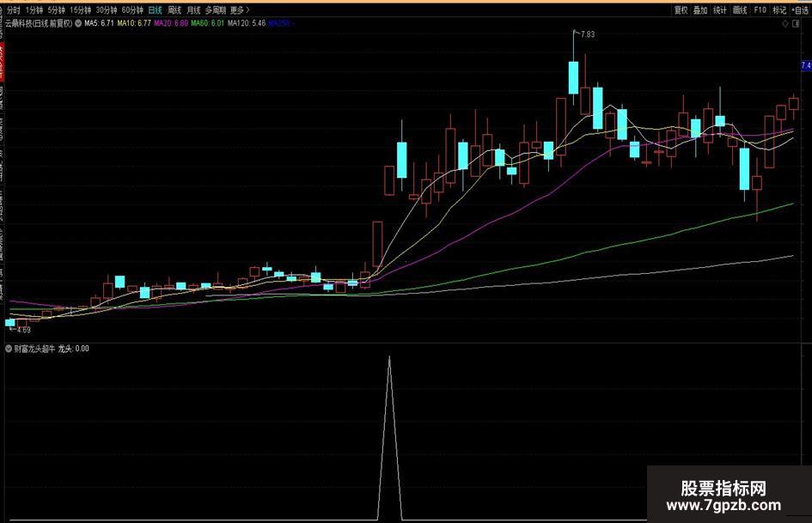
Task: Expand the 更多 more periods menu
Action: pos(240,10)
